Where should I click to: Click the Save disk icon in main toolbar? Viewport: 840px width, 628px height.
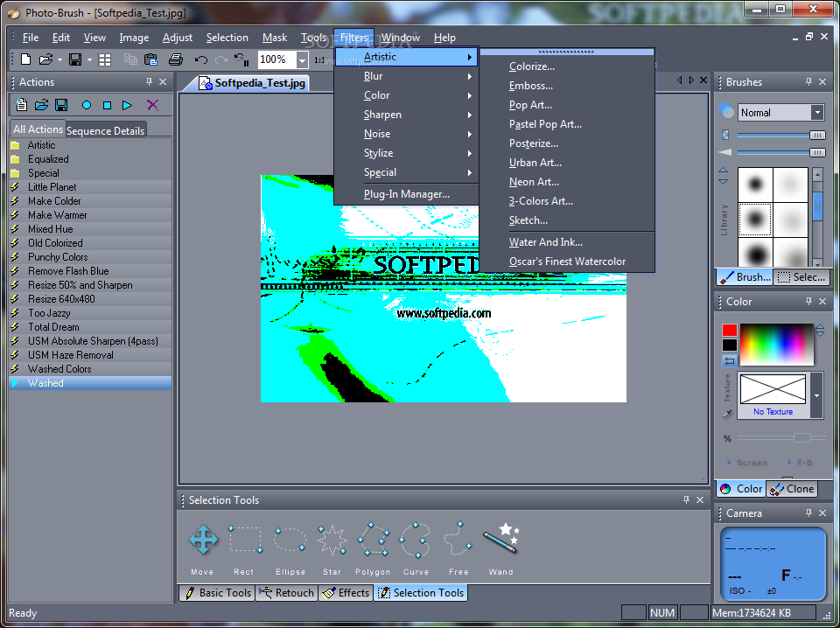[x=75, y=59]
